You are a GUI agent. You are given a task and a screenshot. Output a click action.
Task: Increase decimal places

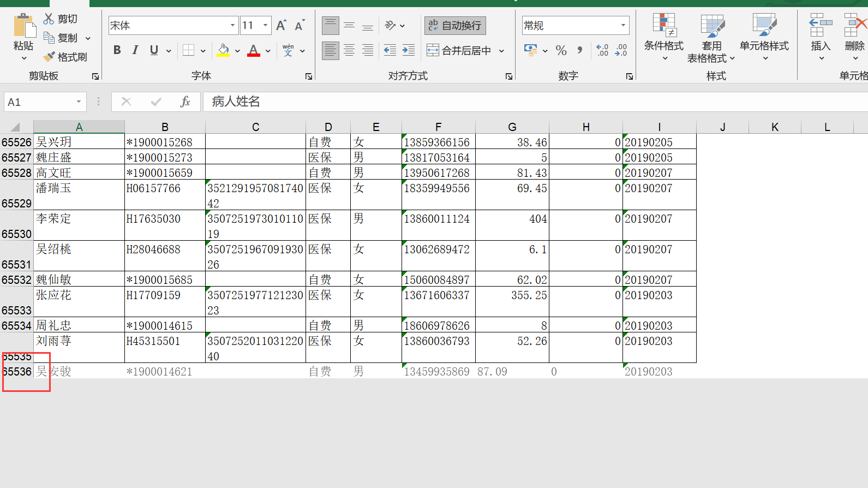(x=602, y=50)
